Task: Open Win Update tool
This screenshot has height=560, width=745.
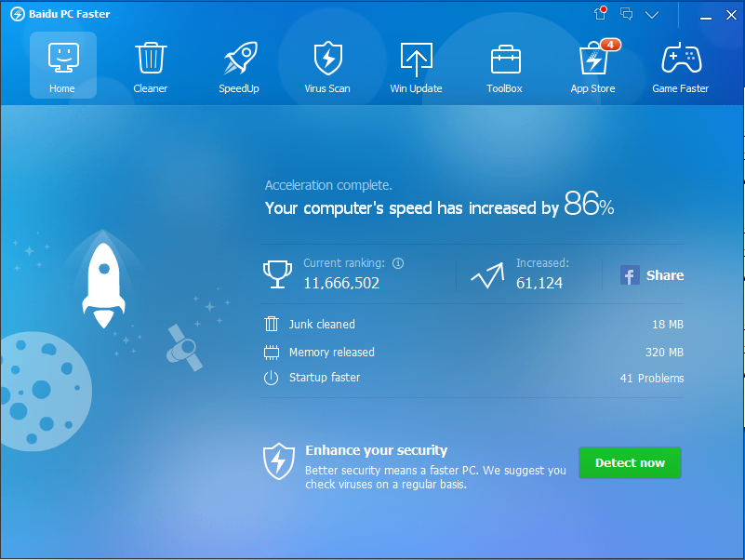Action: coord(416,68)
